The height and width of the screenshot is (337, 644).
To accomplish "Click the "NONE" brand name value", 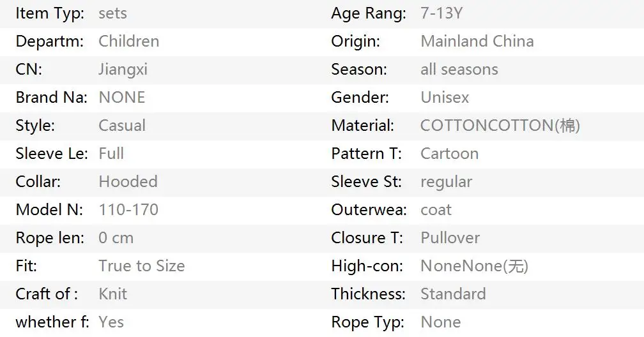I will (121, 98).
